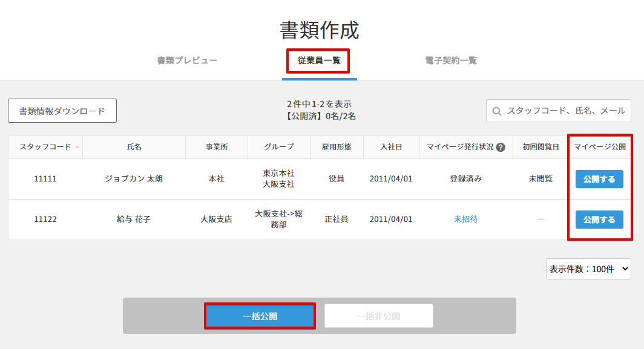Screen dimensions: 644x349
Task: Click 一括公開 to publish all MyPages
Action: 260,316
